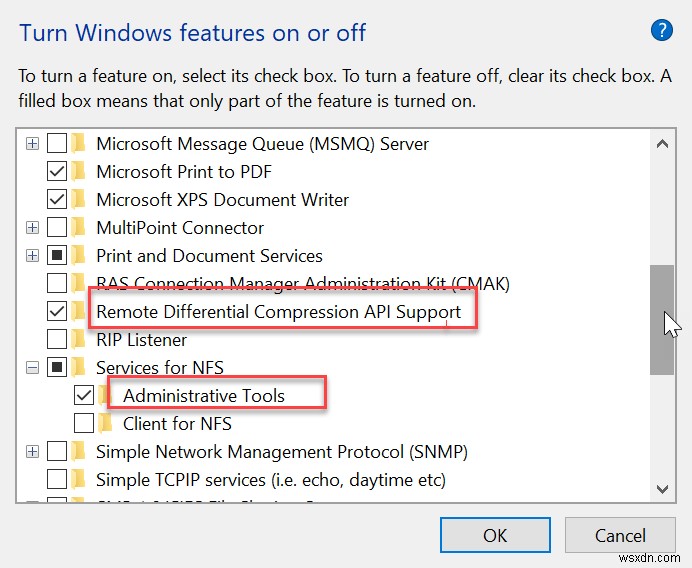Uncheck Remote Differential Compression API Support
692x568 pixels.
pyautogui.click(x=57, y=312)
